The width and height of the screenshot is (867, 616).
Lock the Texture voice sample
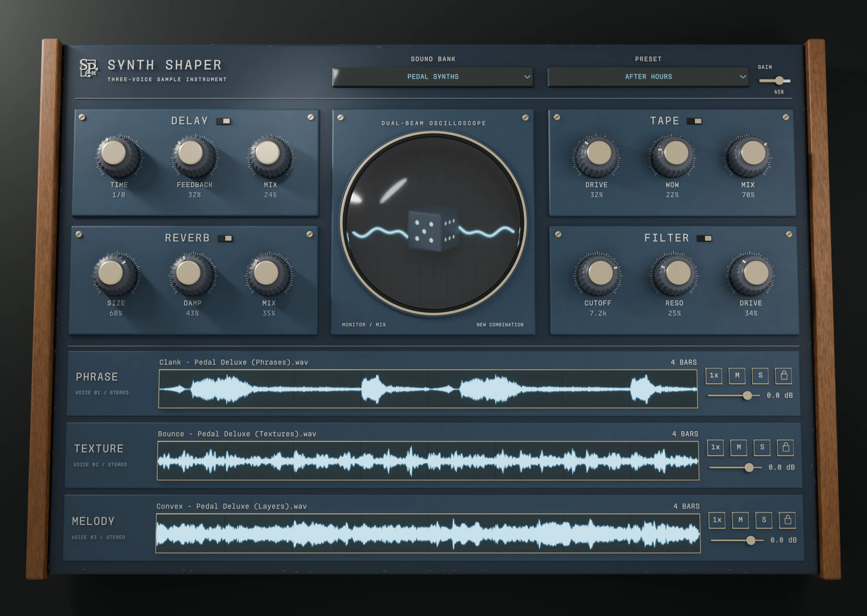tap(786, 447)
